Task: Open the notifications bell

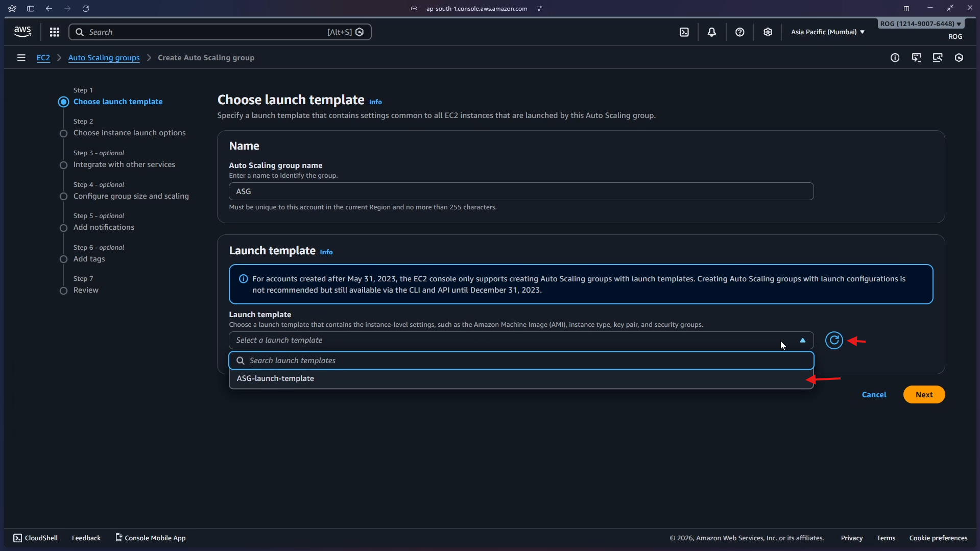Action: (712, 32)
